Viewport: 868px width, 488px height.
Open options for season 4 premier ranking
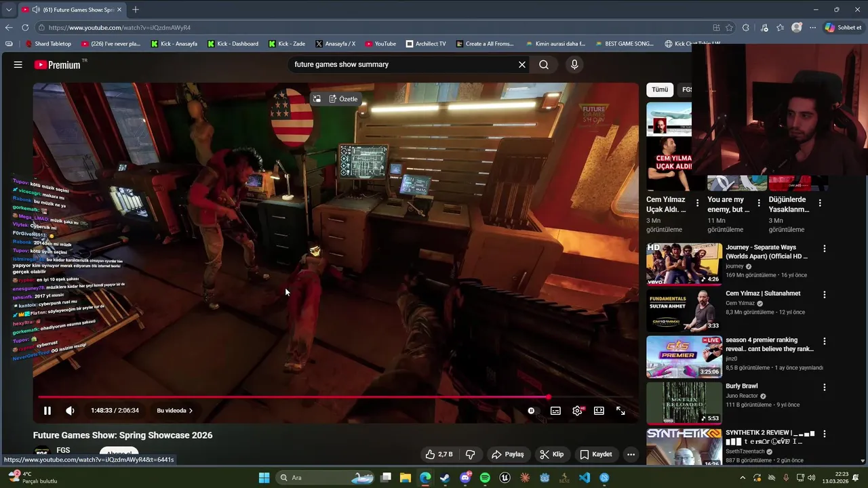tap(825, 341)
